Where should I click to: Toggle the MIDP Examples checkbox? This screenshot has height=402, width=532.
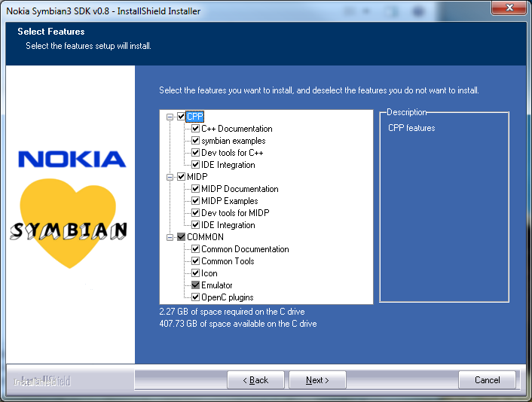point(195,201)
